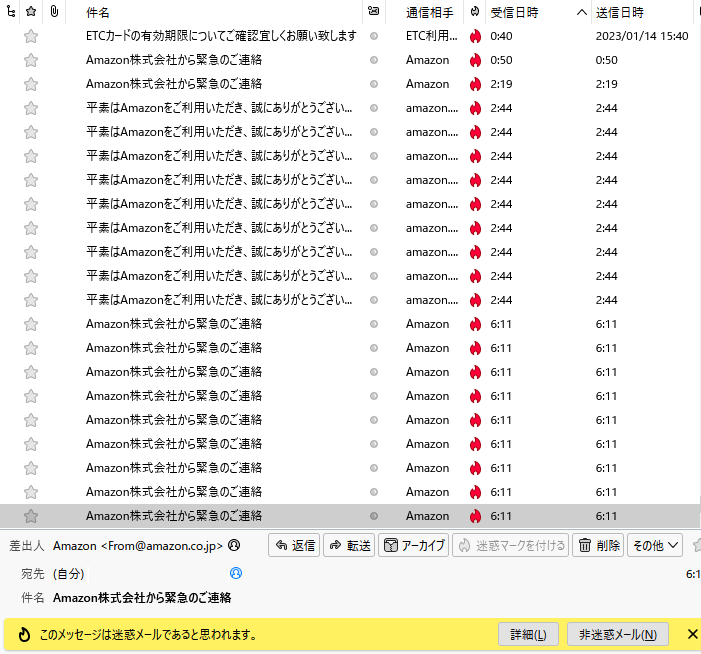Sort by 通信相手 column header

(x=429, y=13)
